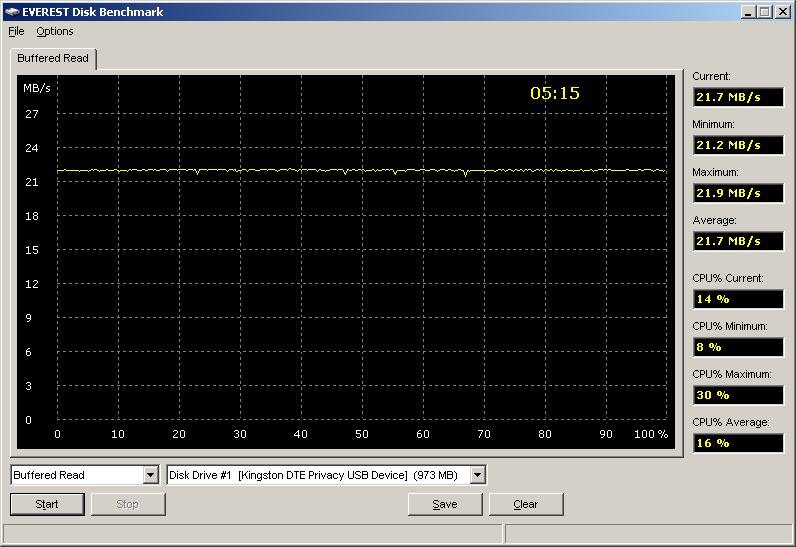Click the Clear button
This screenshot has height=547, width=796.
tap(526, 504)
